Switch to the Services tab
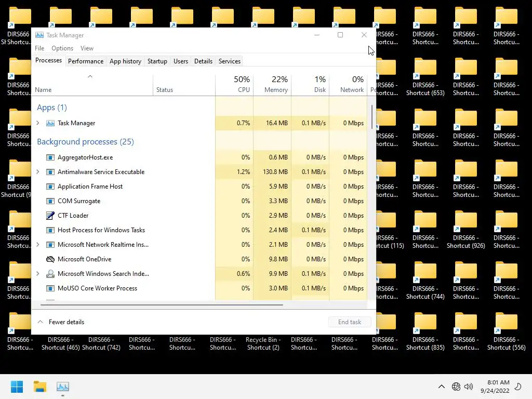This screenshot has height=399, width=532. click(229, 61)
